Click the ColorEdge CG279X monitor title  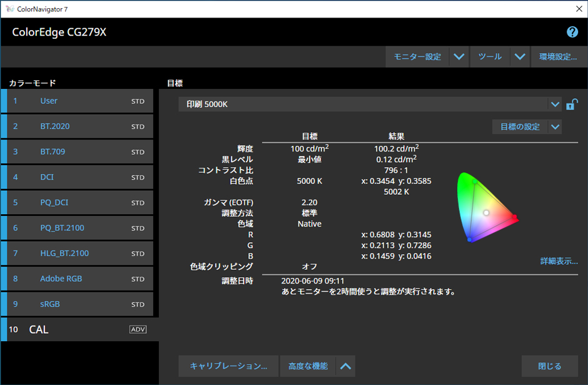(59, 32)
